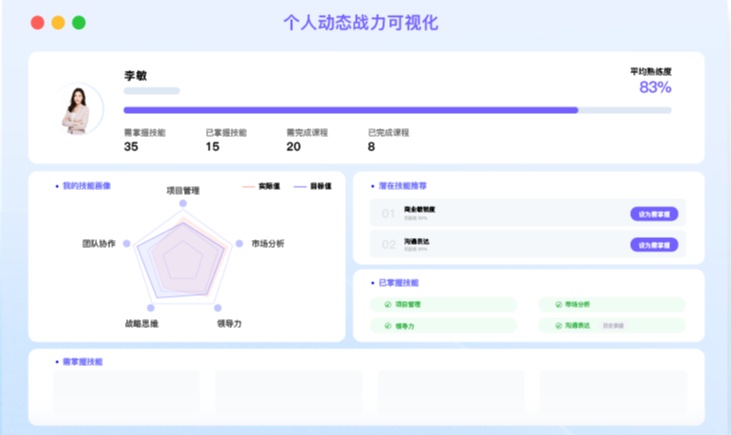
Task: Click the radar dot next to 团队协作
Action: click(x=126, y=243)
